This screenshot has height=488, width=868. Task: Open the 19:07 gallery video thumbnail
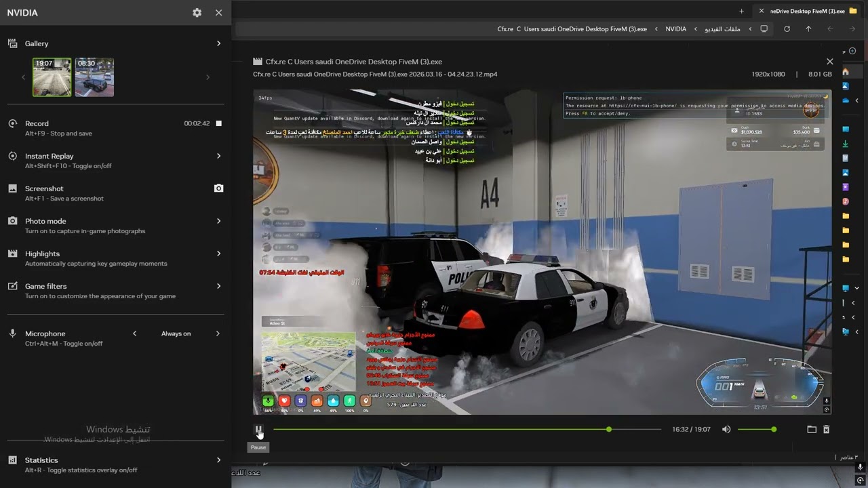[x=52, y=77]
